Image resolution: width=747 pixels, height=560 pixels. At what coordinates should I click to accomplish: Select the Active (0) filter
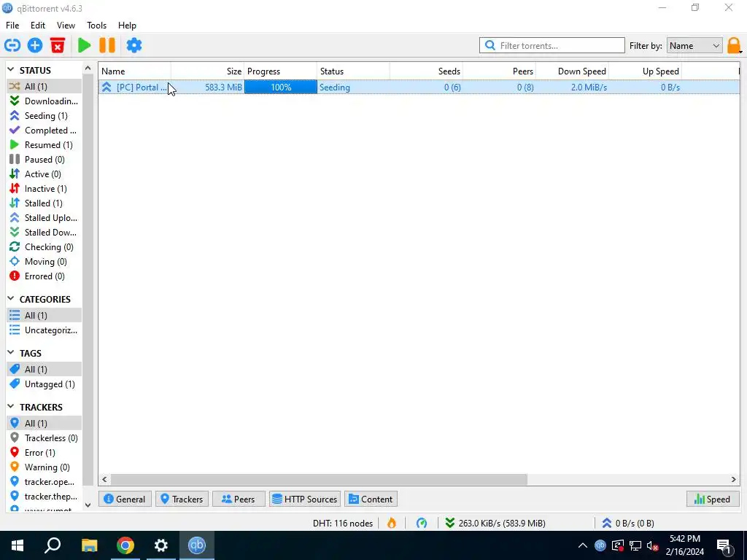coord(44,174)
